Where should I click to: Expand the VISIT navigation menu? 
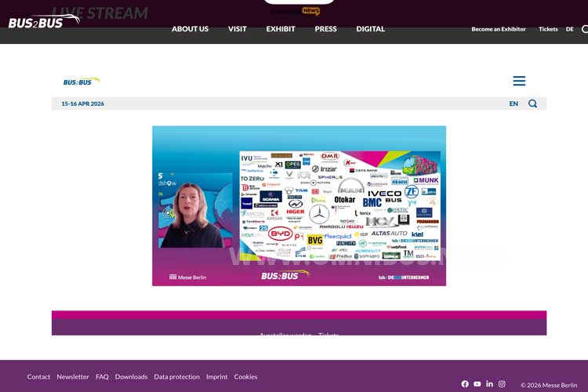(237, 29)
